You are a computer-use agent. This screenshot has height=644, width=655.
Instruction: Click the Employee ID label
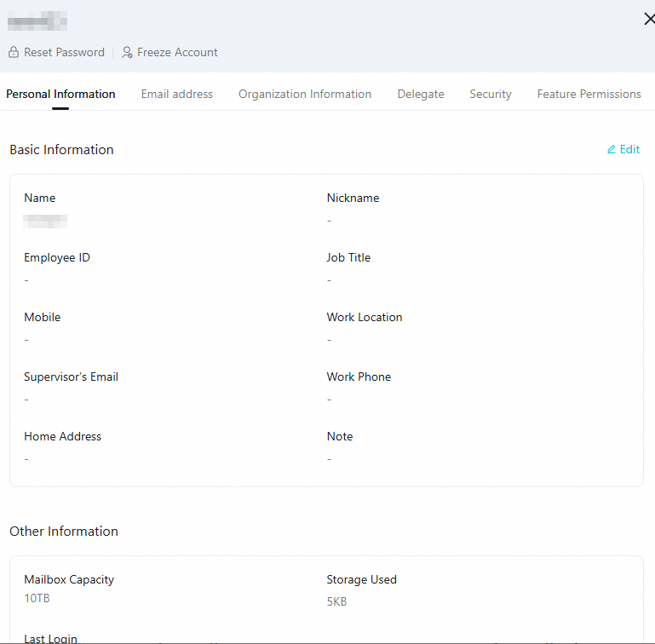pos(57,257)
